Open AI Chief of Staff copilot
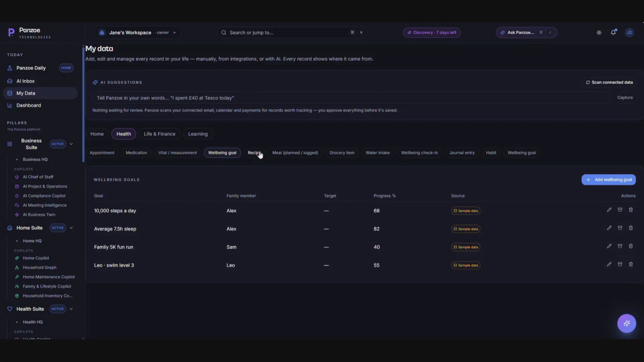The height and width of the screenshot is (362, 644). click(x=38, y=177)
